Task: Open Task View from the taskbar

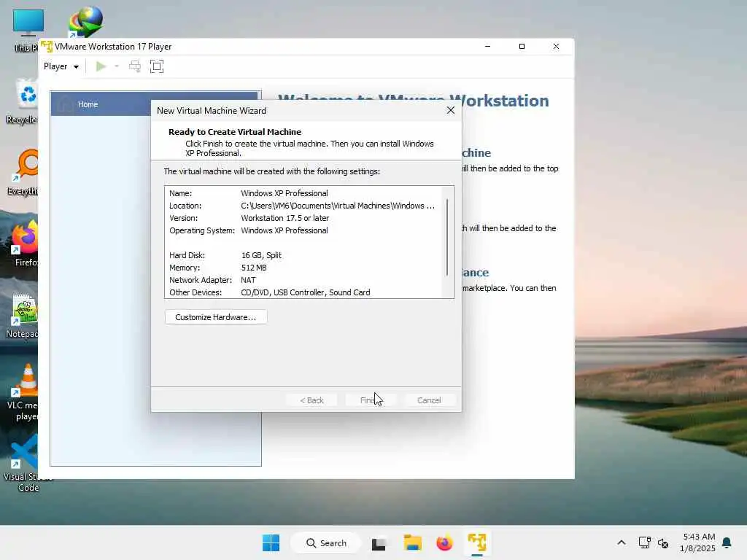Action: click(x=379, y=543)
